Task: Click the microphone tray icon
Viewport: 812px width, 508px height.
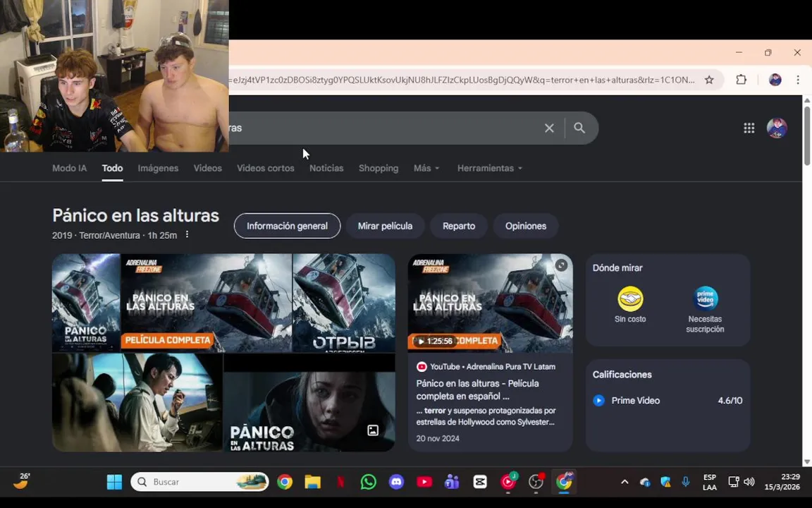Action: (x=686, y=482)
